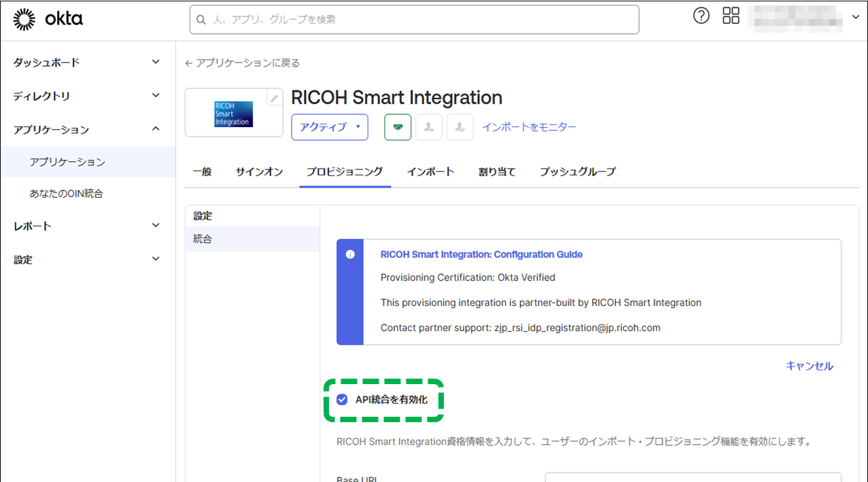868x482 pixels.
Task: Switch to the 一般 tab
Action: point(202,172)
